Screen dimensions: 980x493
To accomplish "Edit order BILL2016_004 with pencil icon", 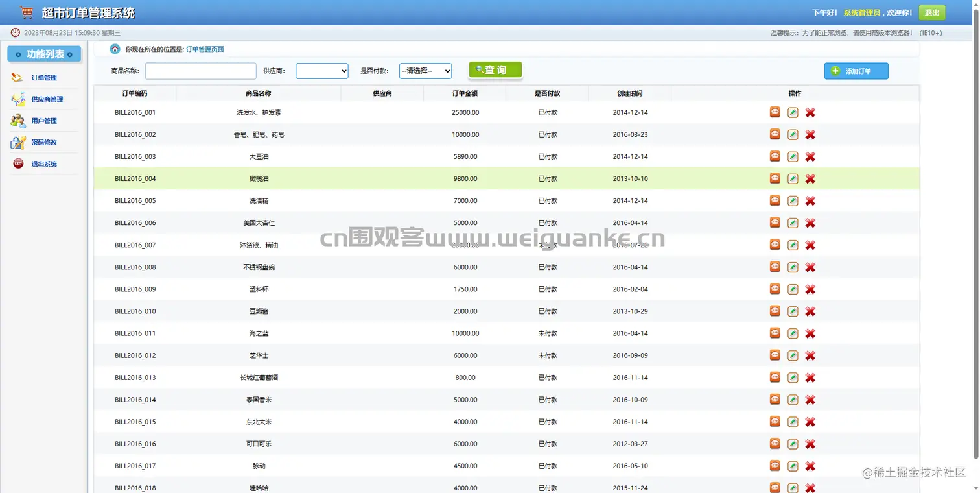I will 793,178.
